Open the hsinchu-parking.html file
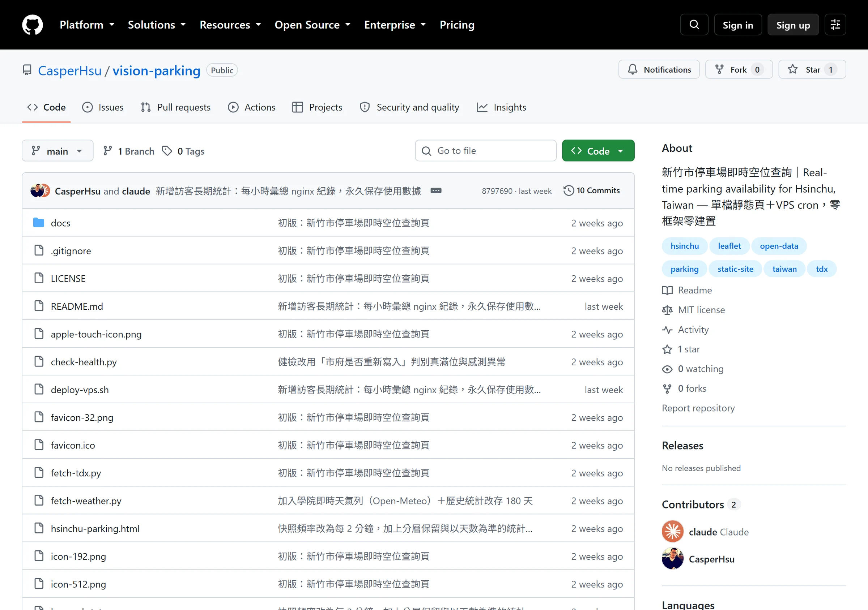This screenshot has height=610, width=868. point(95,529)
